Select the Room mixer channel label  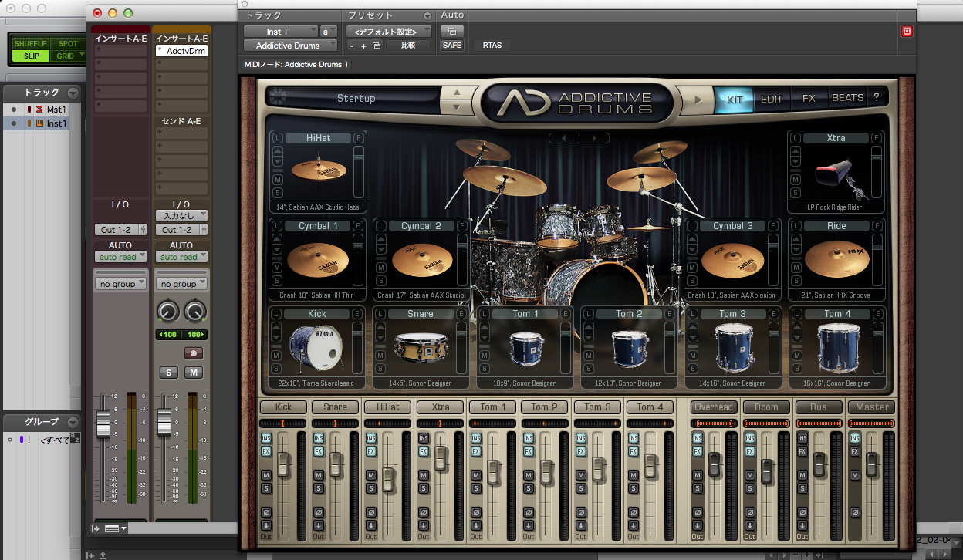(766, 407)
